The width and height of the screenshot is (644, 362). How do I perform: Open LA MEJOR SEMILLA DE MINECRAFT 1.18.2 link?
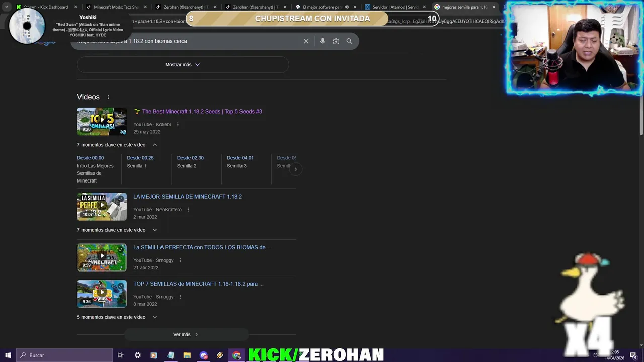188,197
